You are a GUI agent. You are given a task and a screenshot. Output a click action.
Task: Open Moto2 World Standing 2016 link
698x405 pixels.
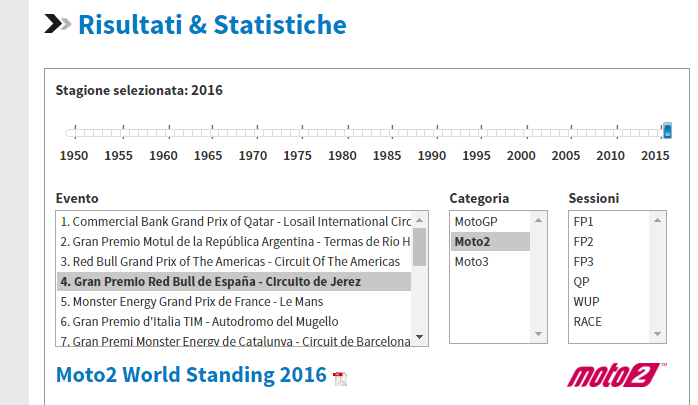[191, 375]
